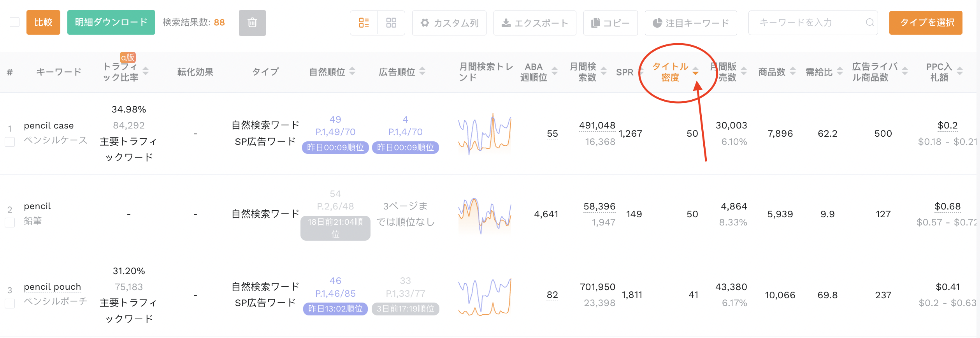The width and height of the screenshot is (980, 338).
Task: Toggle the select-all checkbox at top
Action: (x=14, y=22)
